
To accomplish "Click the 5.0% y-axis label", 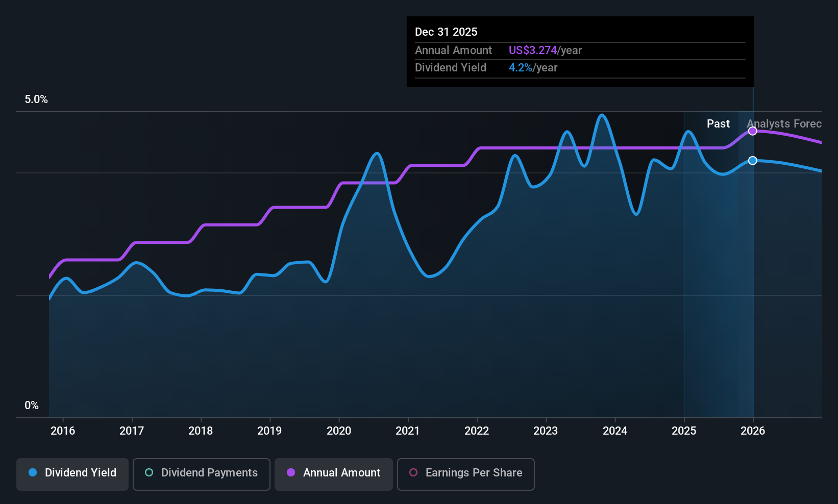I will [x=36, y=99].
